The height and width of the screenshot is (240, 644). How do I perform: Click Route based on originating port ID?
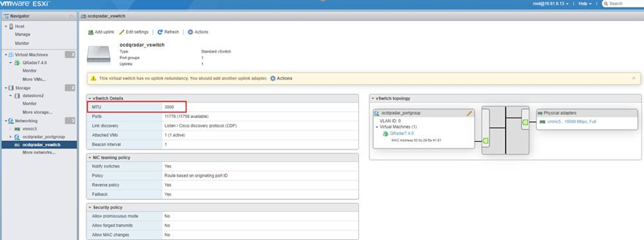point(196,176)
